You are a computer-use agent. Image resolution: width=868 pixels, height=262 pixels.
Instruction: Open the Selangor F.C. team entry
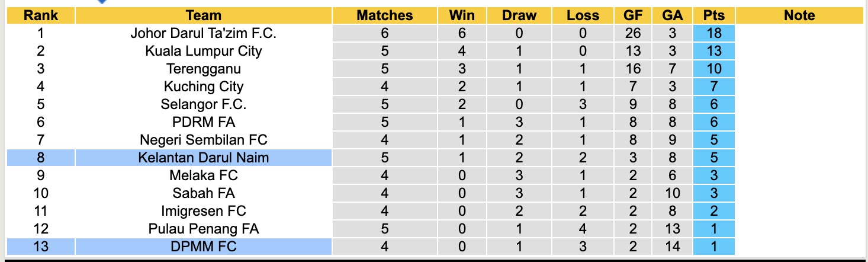click(203, 104)
